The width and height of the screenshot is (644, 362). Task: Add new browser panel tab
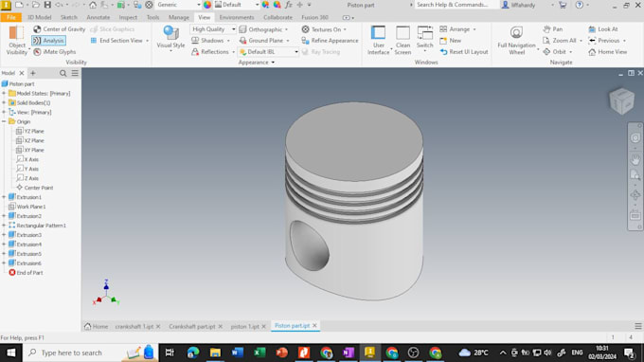pyautogui.click(x=33, y=73)
